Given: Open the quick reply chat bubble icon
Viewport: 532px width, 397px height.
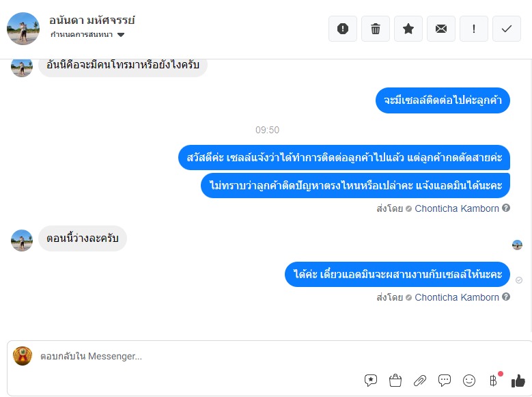Looking at the screenshot, I should [445, 380].
